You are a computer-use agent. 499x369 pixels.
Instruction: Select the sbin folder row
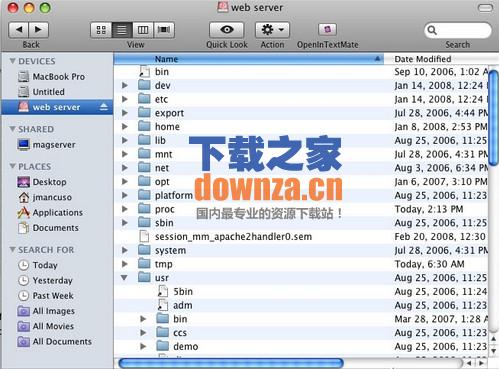(301, 223)
